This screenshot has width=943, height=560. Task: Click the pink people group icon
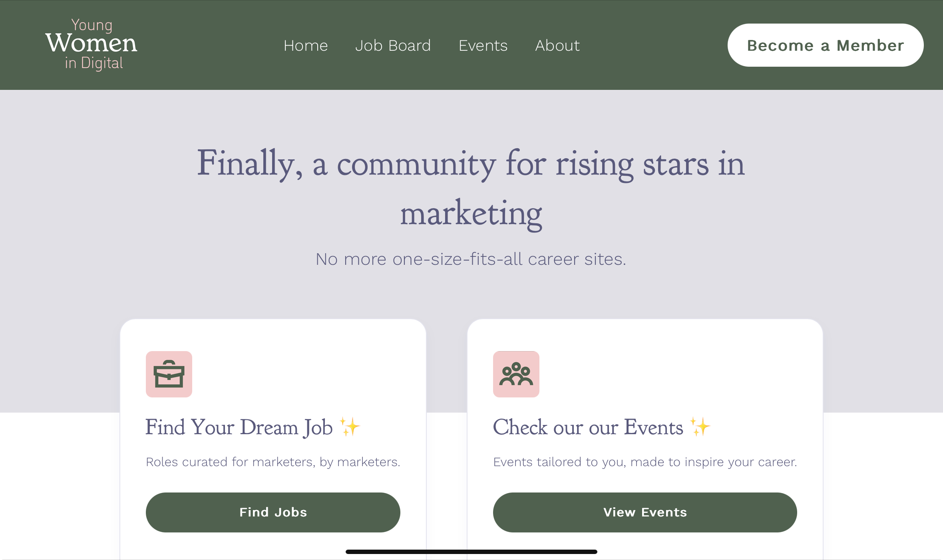coord(516,374)
